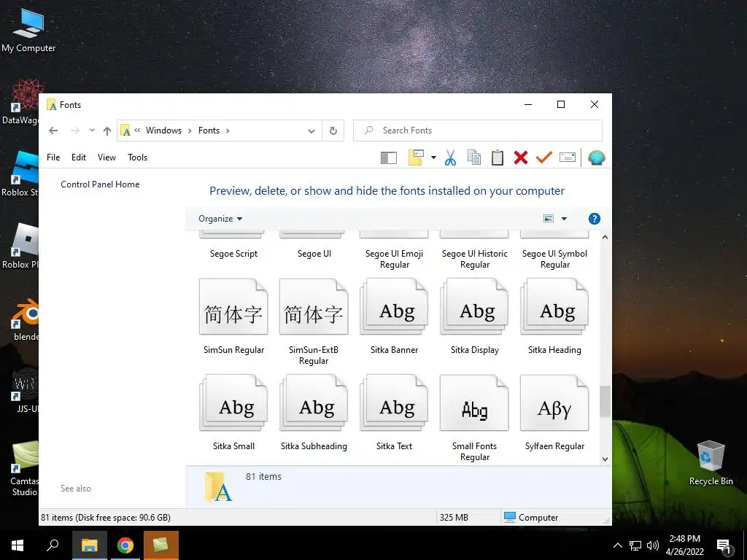Image resolution: width=747 pixels, height=560 pixels.
Task: Click the Segoe Script label
Action: coord(233,254)
